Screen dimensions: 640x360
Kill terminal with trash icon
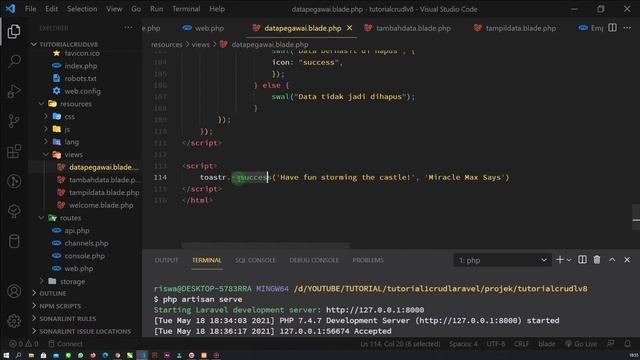click(x=597, y=260)
